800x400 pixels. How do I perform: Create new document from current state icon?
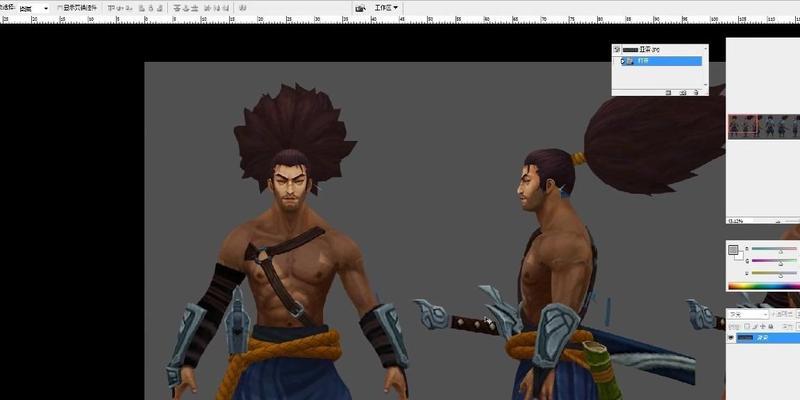coord(668,92)
